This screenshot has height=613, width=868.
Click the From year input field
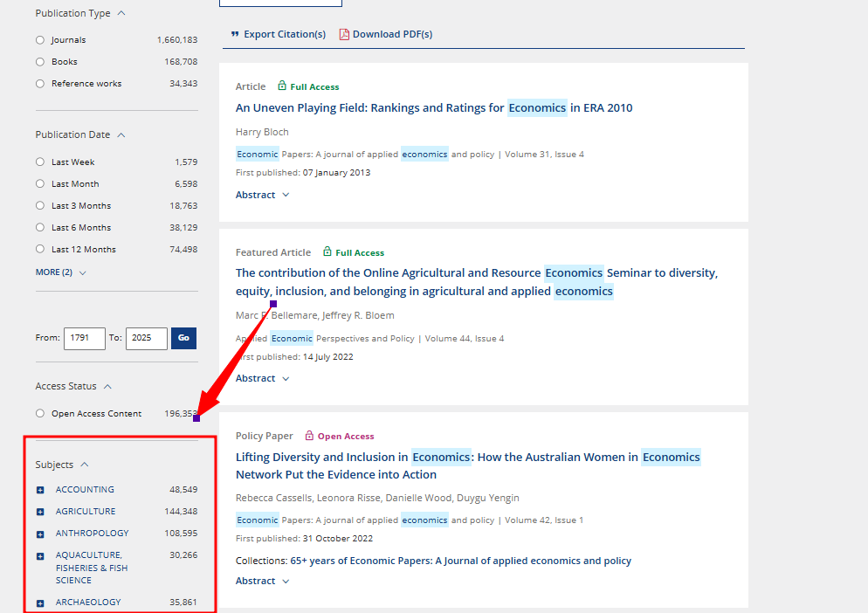point(84,338)
